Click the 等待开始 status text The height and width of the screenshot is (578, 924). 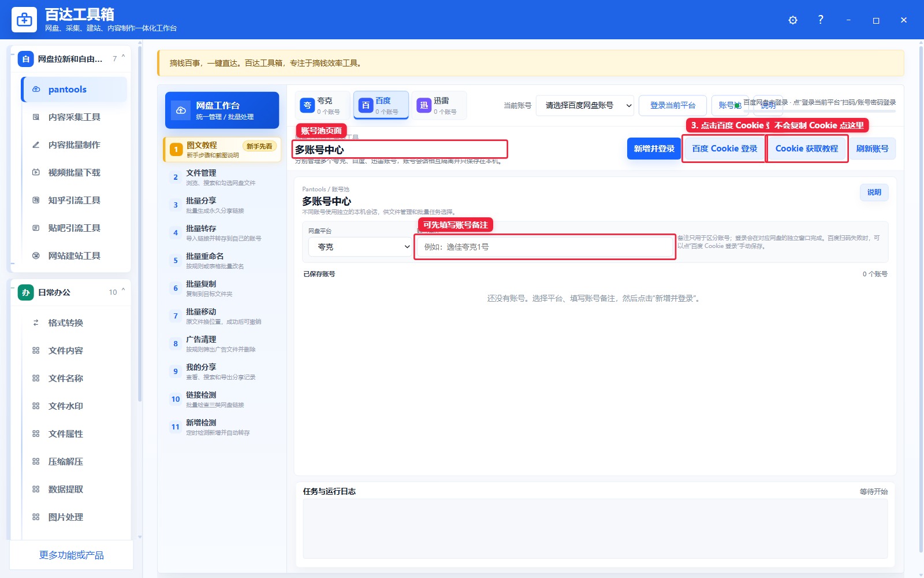click(873, 492)
